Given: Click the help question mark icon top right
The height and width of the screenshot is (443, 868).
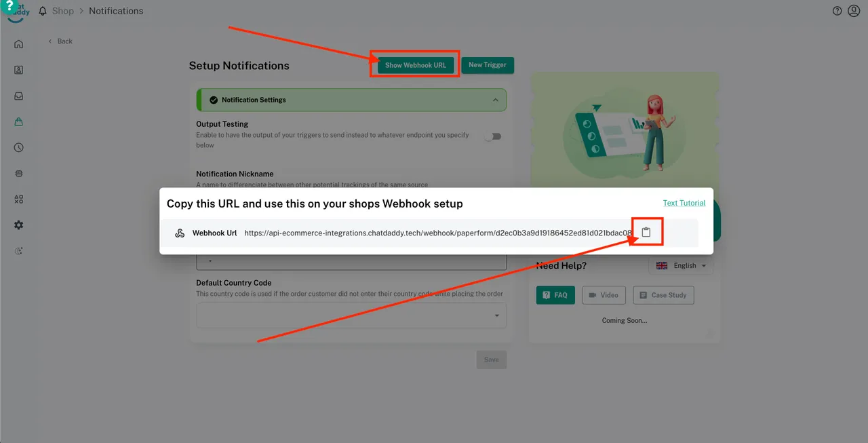Looking at the screenshot, I should click(x=837, y=11).
